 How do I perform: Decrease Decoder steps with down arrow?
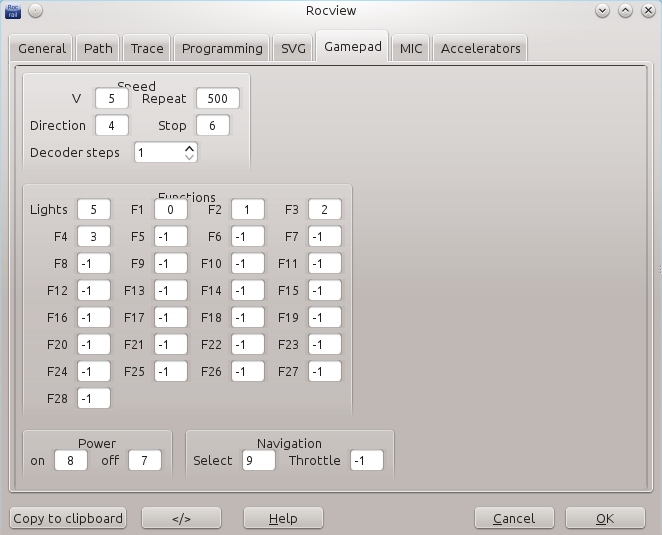click(x=190, y=158)
